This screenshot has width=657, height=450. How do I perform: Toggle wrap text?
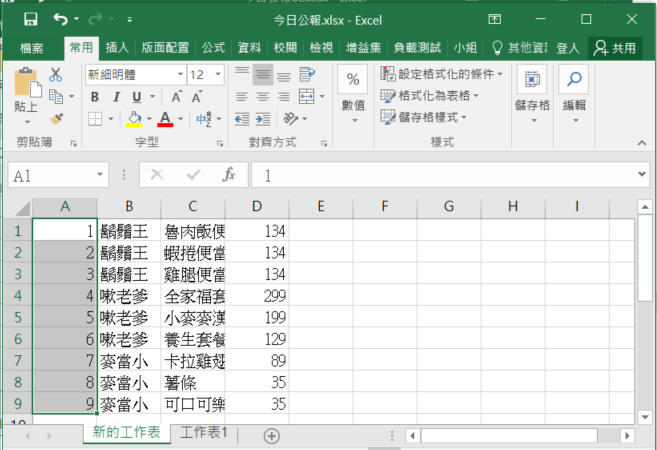coord(307,75)
